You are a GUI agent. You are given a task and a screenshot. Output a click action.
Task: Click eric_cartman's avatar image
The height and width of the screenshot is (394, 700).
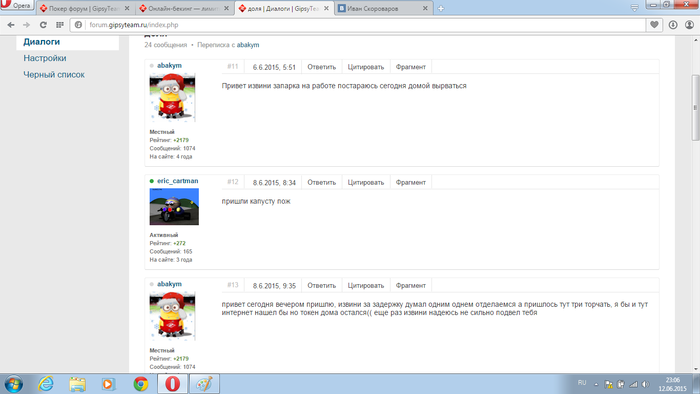point(174,207)
